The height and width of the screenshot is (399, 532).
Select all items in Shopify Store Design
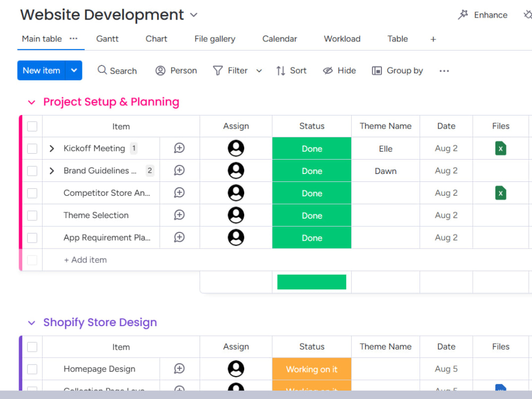pos(32,347)
